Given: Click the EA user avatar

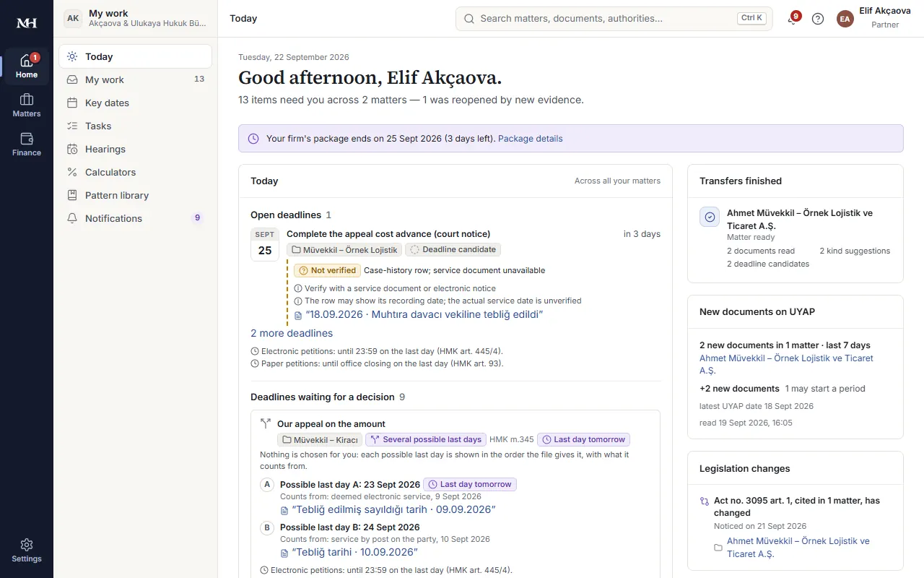Looking at the screenshot, I should (845, 19).
